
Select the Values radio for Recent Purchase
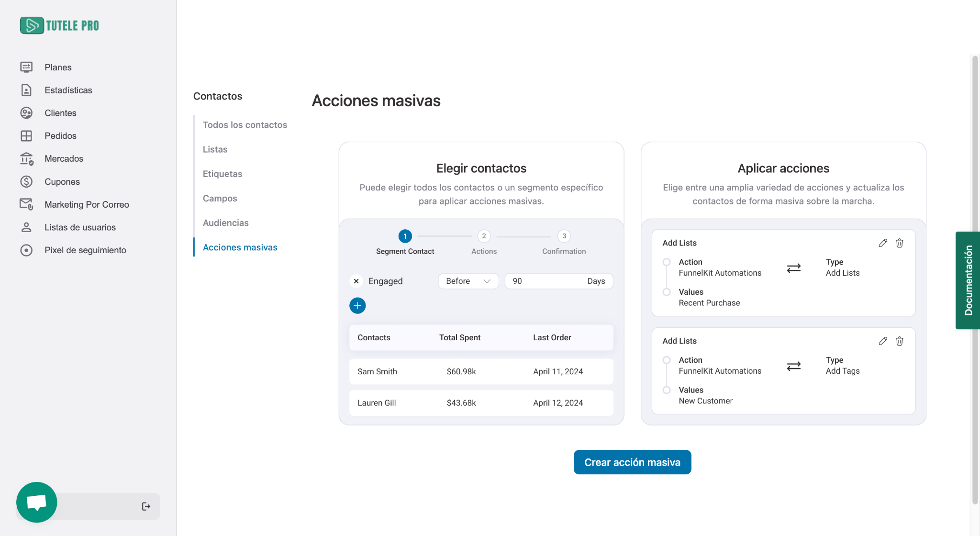tap(667, 292)
